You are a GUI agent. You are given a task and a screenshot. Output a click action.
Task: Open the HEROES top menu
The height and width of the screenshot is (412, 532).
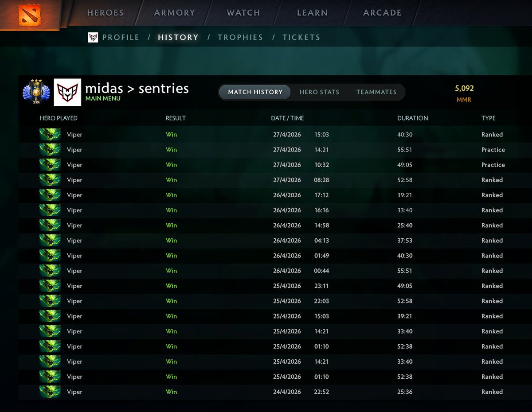pos(105,13)
